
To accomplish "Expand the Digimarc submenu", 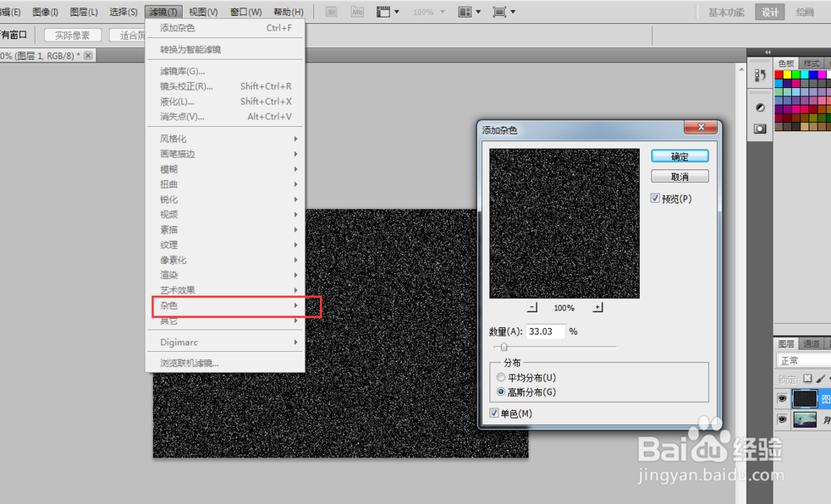I will pyautogui.click(x=225, y=342).
